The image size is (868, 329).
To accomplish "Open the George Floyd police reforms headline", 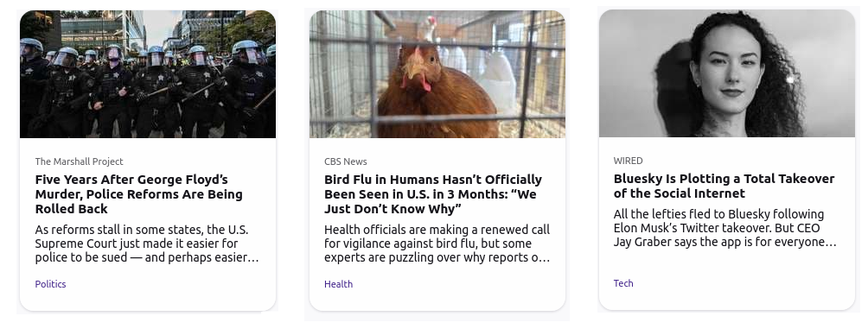I will click(x=139, y=194).
